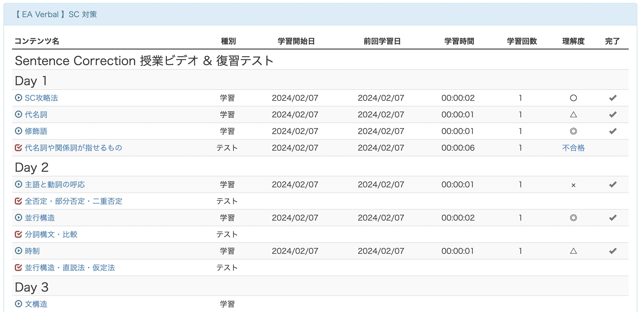Click the play icon next to 代名詞
Viewport: 644px width, 312px height.
tap(18, 115)
